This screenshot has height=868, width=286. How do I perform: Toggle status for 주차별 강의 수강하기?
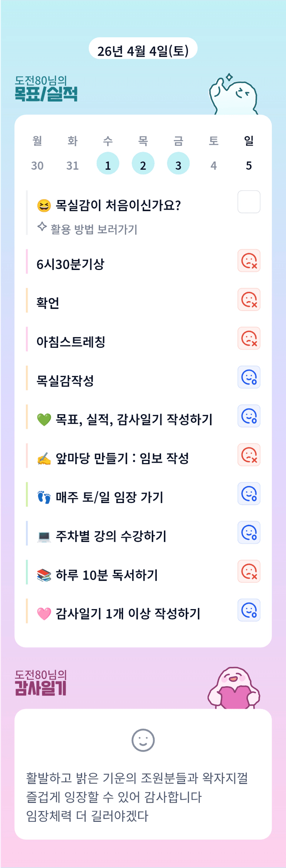249,532
